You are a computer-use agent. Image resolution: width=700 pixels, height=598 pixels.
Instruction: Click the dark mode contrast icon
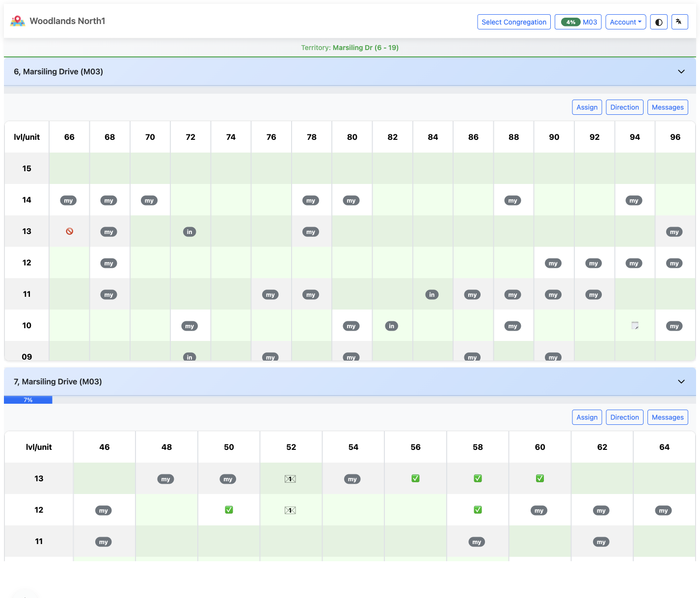[658, 22]
